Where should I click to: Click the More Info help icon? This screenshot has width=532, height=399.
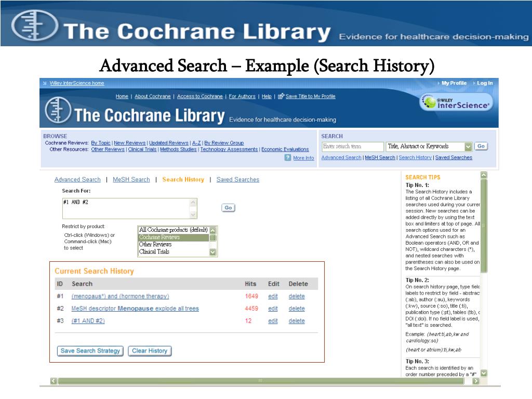(x=288, y=157)
